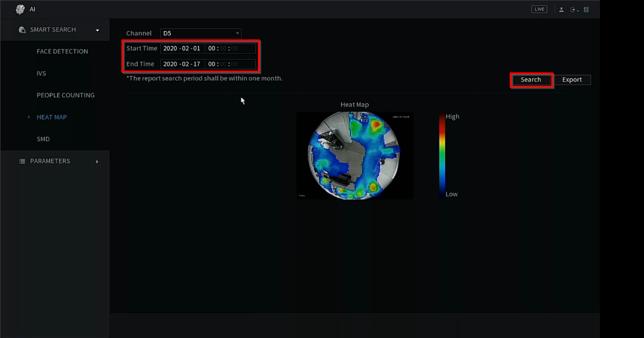Click the 'Channel' label
Screen dimensions: 644x338
tap(139, 33)
